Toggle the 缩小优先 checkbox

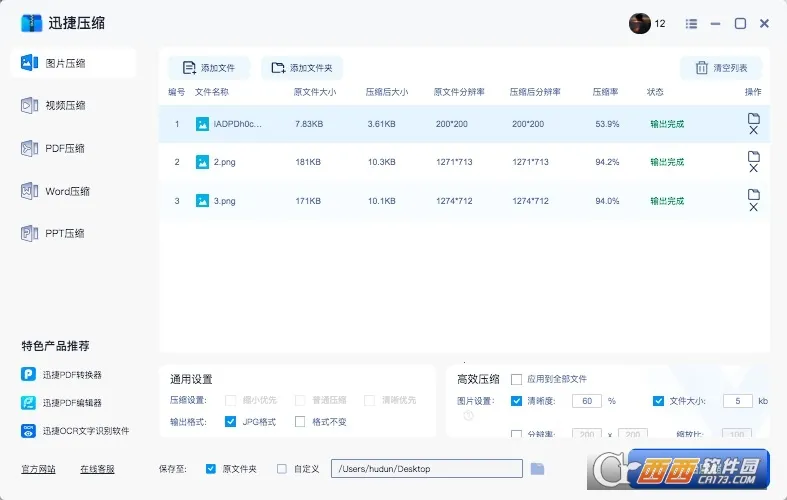[230, 400]
